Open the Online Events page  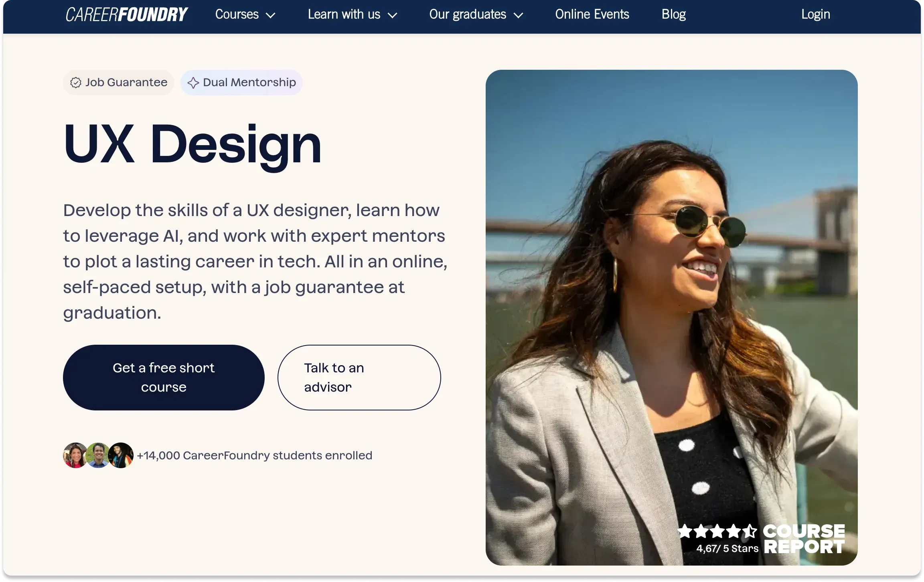click(592, 14)
